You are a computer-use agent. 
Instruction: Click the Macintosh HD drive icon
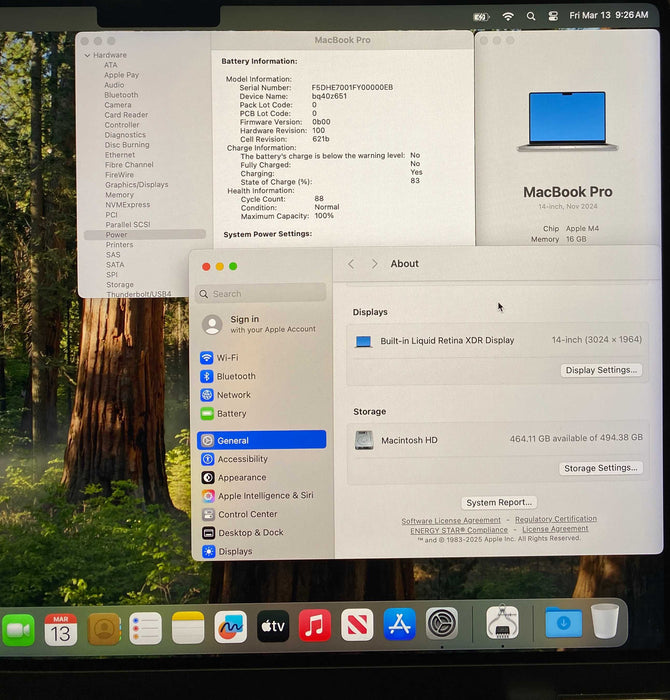(x=364, y=440)
